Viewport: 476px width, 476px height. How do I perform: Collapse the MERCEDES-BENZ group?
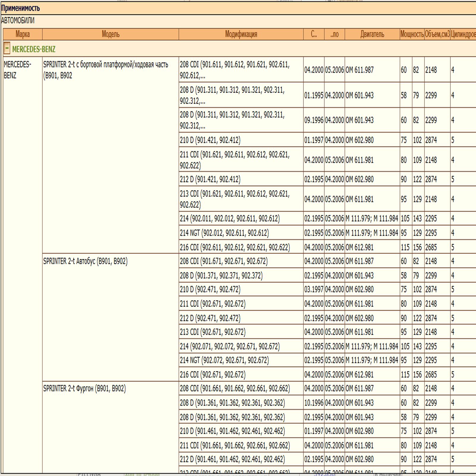point(7,48)
